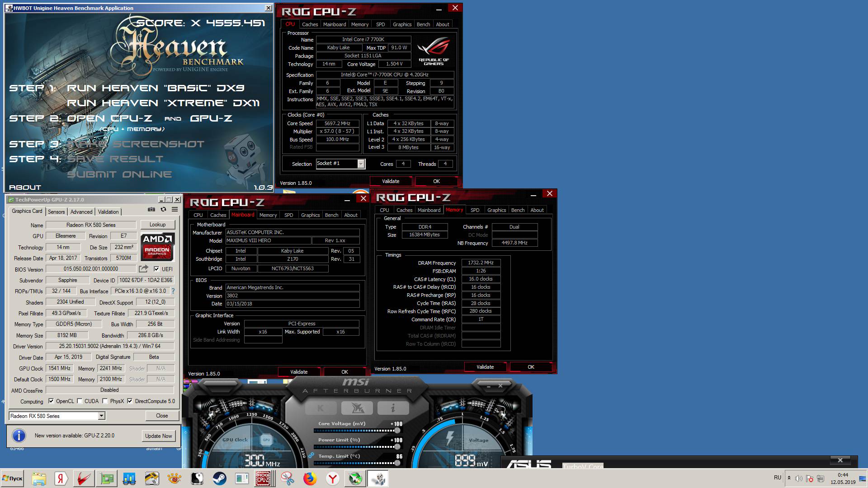The height and width of the screenshot is (488, 868).
Task: Adjust the Power Limit (%) slider
Action: click(357, 447)
